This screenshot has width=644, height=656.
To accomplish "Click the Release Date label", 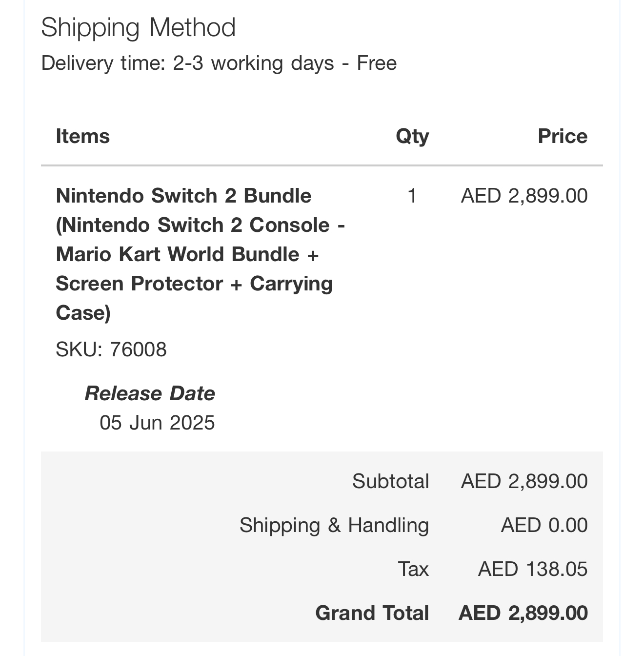I will [x=150, y=393].
